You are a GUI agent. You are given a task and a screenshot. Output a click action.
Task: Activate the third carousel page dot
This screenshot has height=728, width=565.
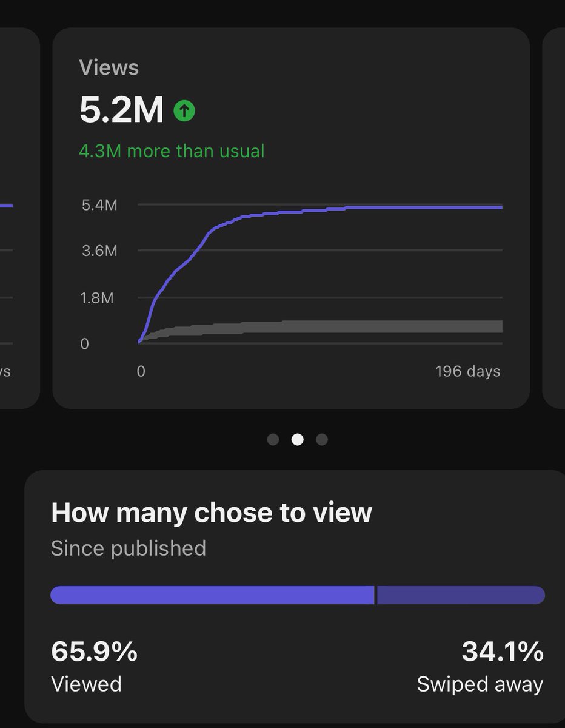(323, 440)
